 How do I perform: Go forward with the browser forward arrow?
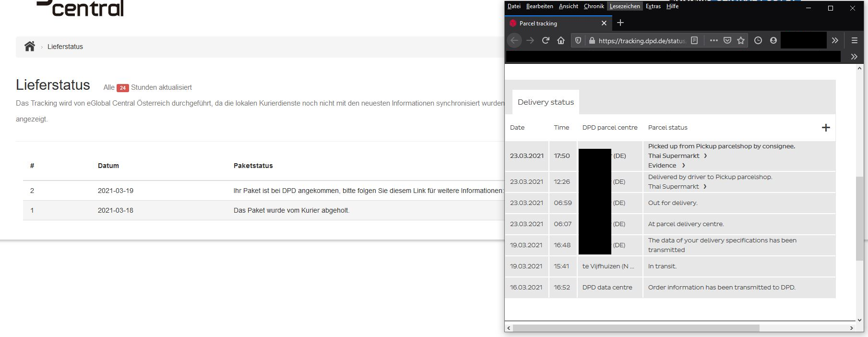[x=530, y=40]
